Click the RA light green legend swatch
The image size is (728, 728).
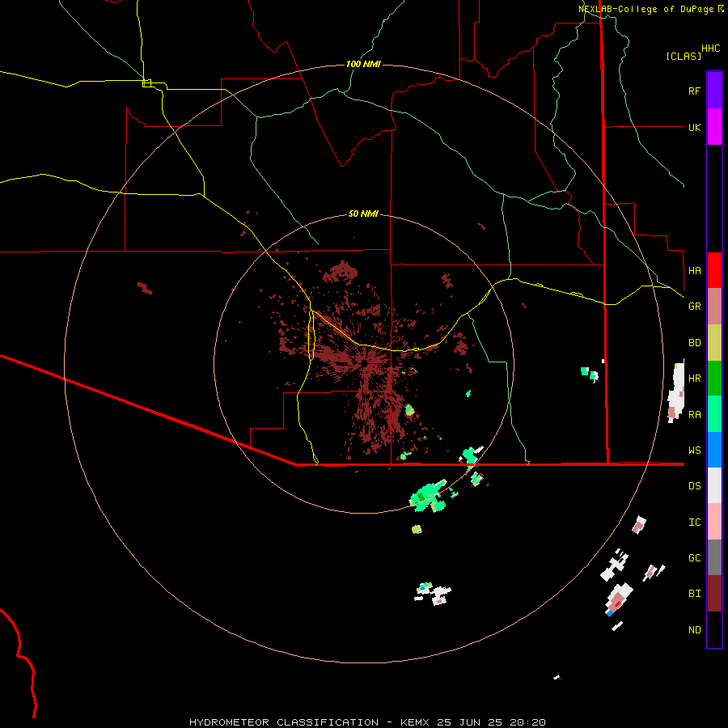(714, 414)
